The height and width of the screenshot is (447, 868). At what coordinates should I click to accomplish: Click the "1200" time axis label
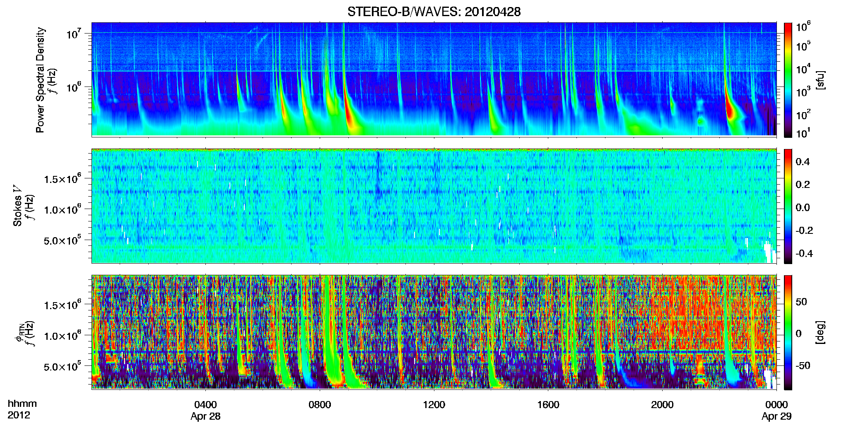[434, 405]
